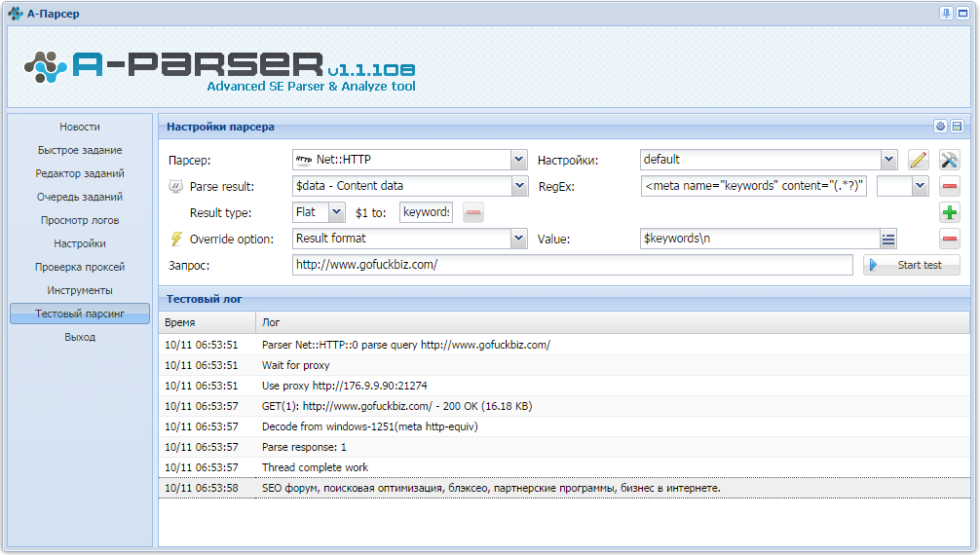
Task: Click the RegEx meta keywords input field
Action: pos(754,186)
